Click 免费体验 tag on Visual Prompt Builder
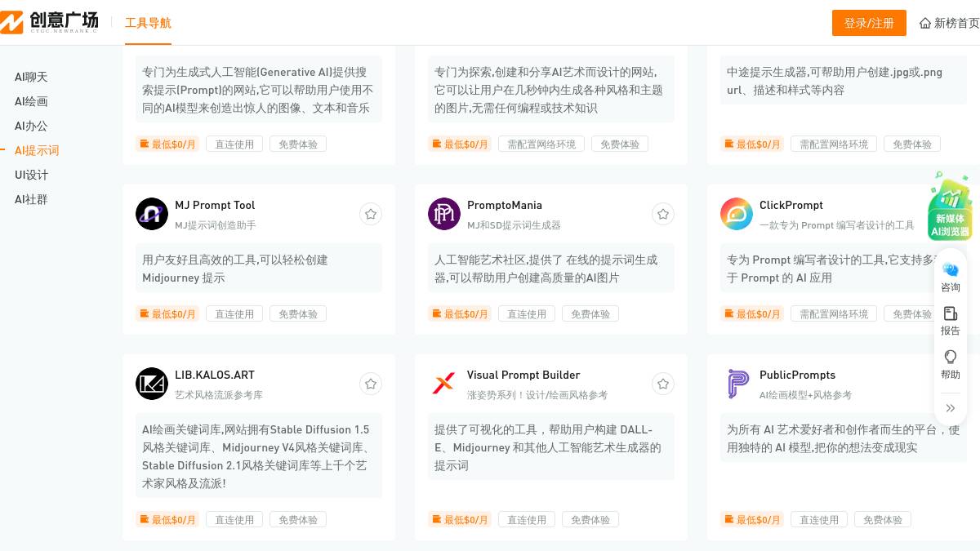Viewport: 980px width, 551px height. (x=590, y=519)
